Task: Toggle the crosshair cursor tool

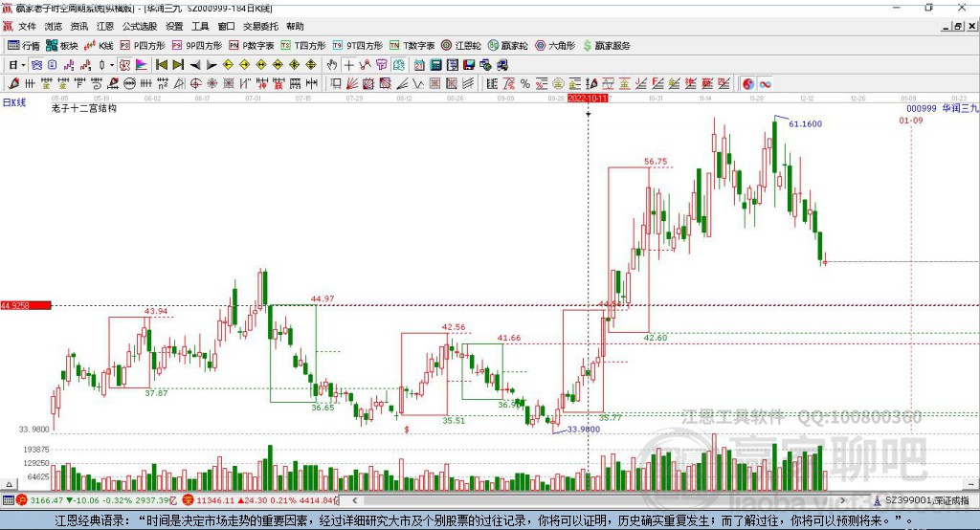Action: [348, 65]
